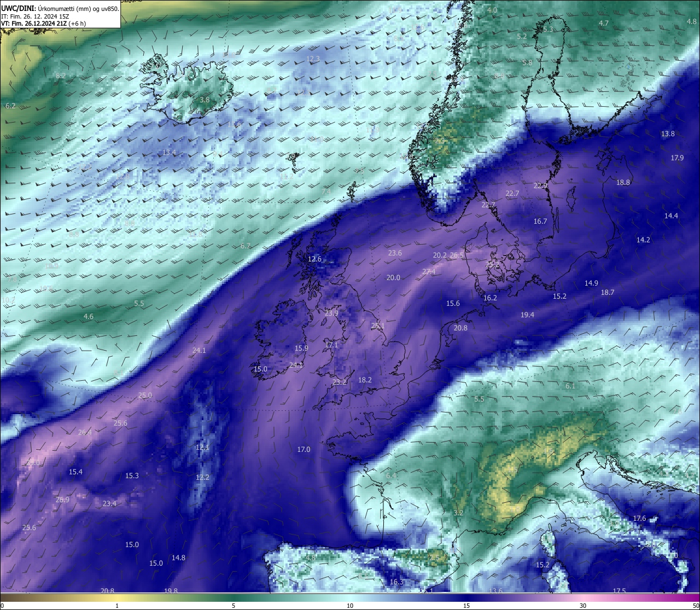Click the 17.9 value label
The width and height of the screenshot is (700, 610).
point(677,158)
